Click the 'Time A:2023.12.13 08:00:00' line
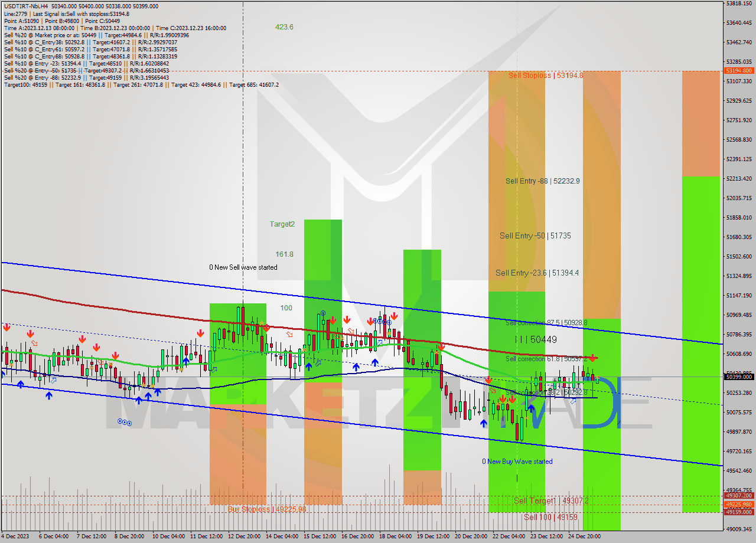Screen dimensions: 756x543 pyautogui.click(x=115, y=28)
